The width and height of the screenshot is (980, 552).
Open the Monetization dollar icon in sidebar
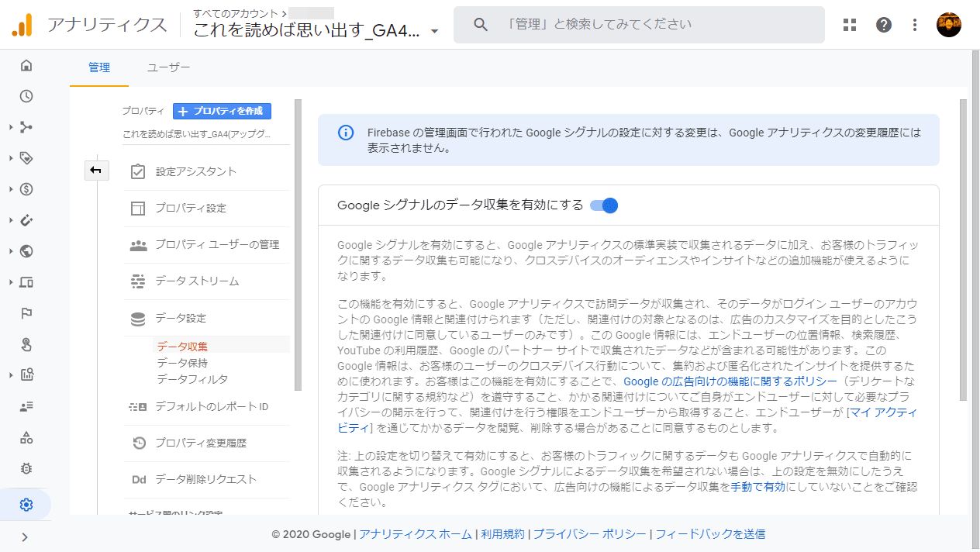tap(26, 189)
